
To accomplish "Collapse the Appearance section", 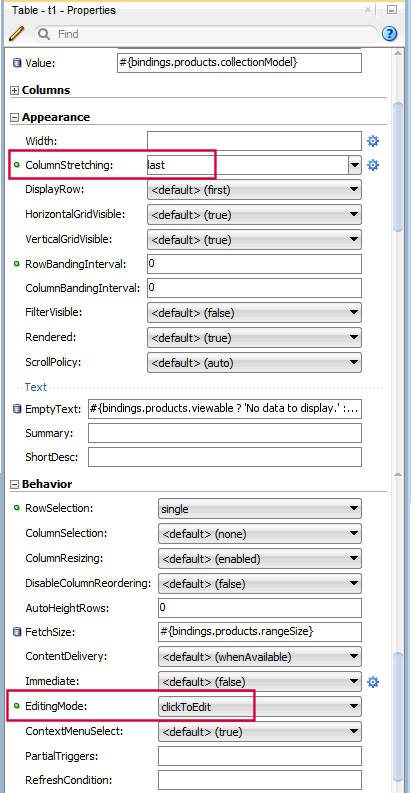I will (15, 117).
